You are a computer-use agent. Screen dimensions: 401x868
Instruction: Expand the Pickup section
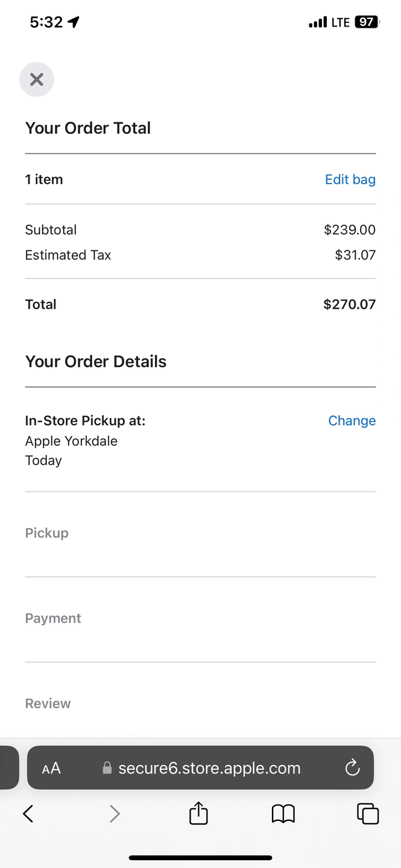pyautogui.click(x=47, y=533)
